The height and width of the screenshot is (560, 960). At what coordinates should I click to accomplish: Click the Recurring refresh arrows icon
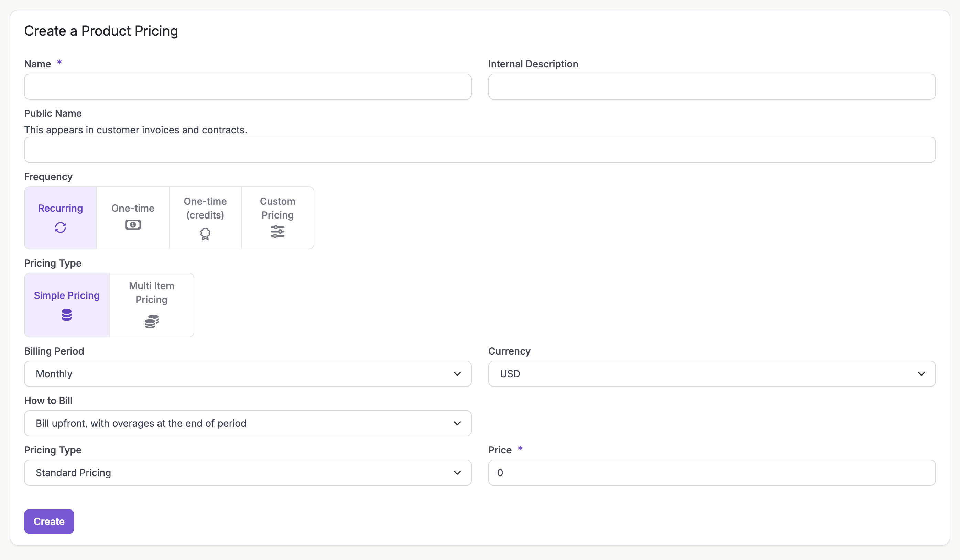[x=60, y=227]
